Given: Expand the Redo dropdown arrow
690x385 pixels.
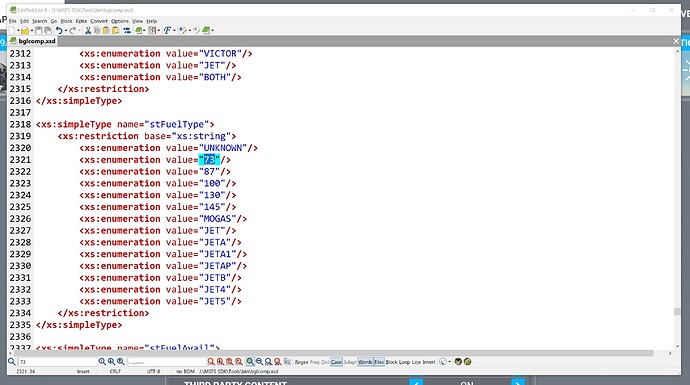Looking at the screenshot, I should [79, 31].
